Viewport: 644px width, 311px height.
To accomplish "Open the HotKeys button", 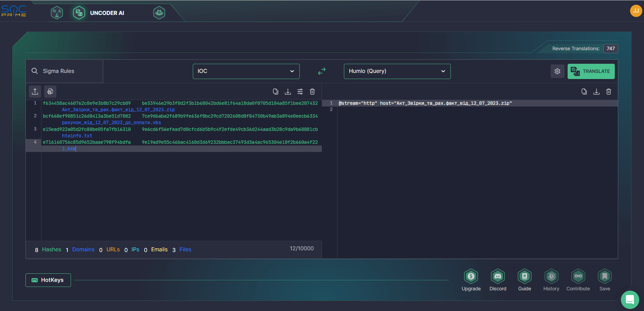I will [48, 280].
